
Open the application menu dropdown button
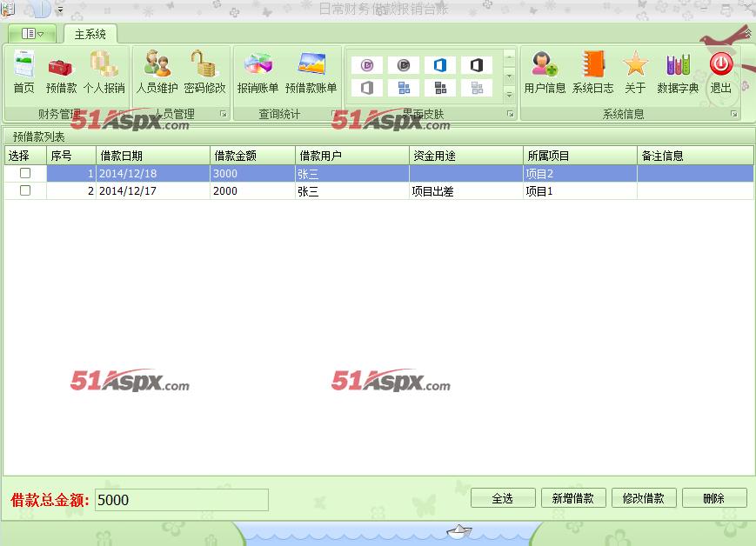[x=32, y=33]
